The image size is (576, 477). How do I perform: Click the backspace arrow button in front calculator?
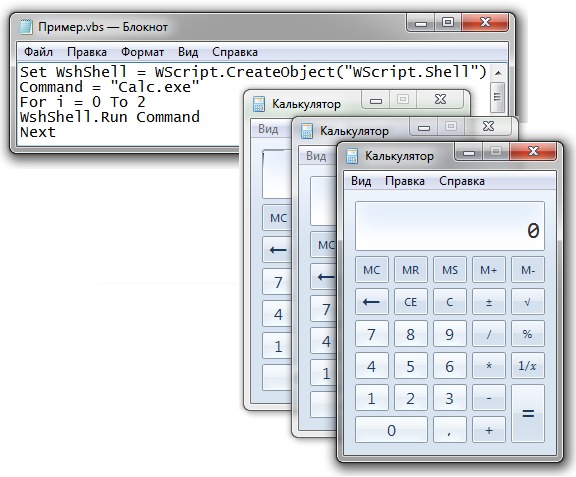click(371, 302)
